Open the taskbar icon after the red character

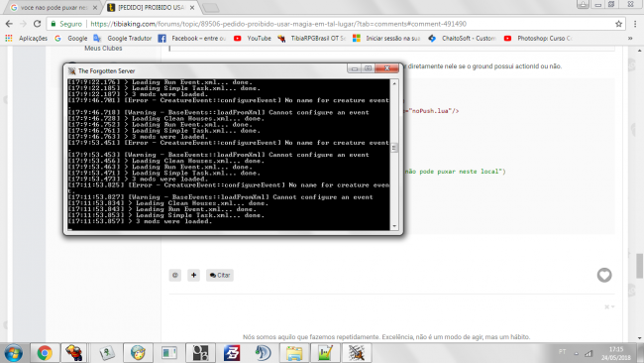pos(107,353)
